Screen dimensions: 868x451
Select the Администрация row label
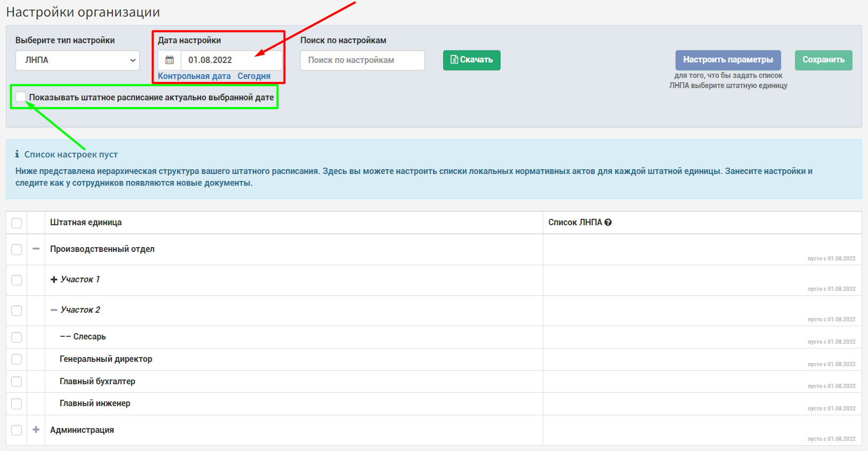pos(82,430)
